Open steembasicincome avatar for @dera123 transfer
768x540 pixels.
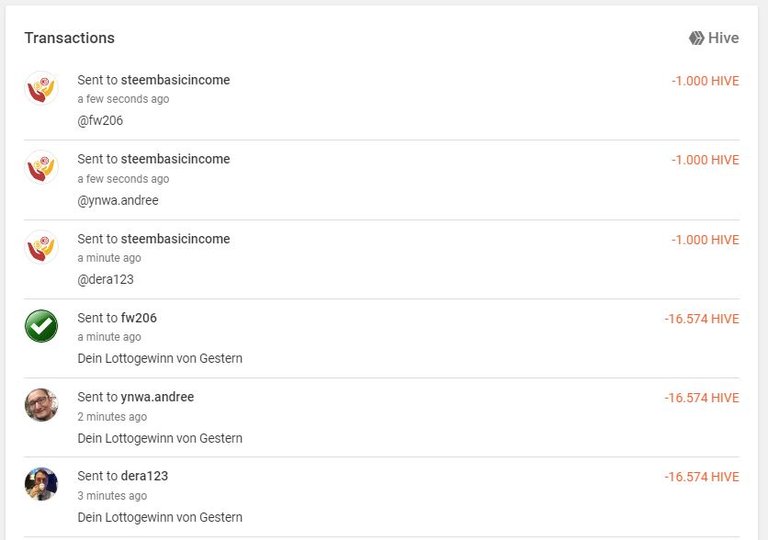(42, 247)
